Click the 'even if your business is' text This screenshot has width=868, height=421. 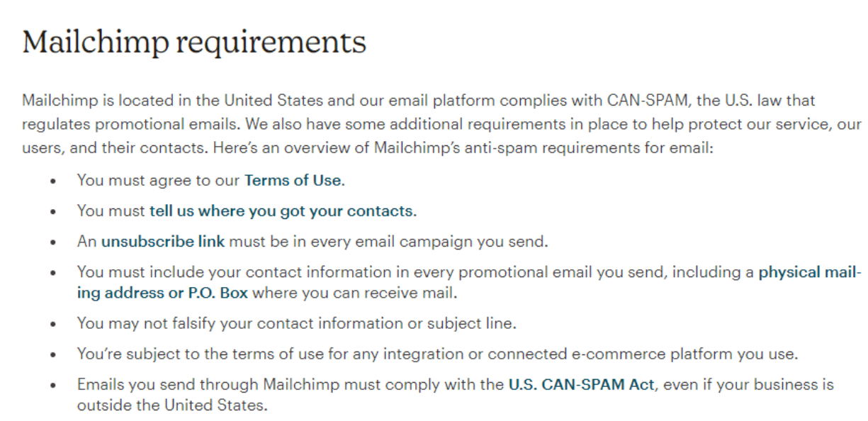(746, 386)
